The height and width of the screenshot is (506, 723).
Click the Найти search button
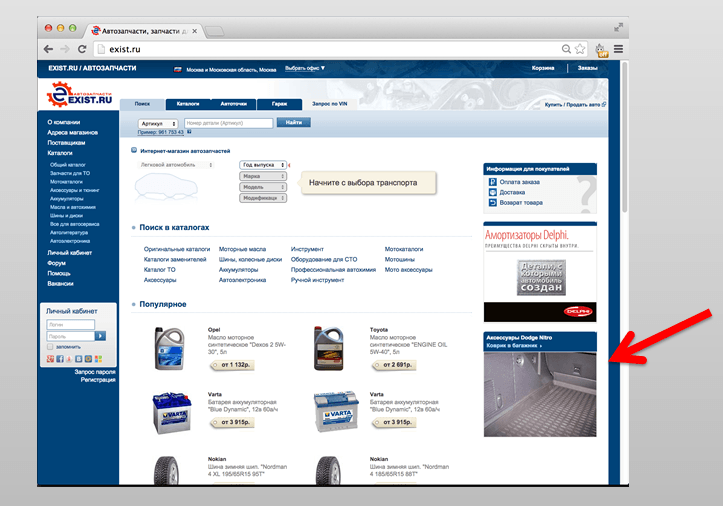point(293,123)
